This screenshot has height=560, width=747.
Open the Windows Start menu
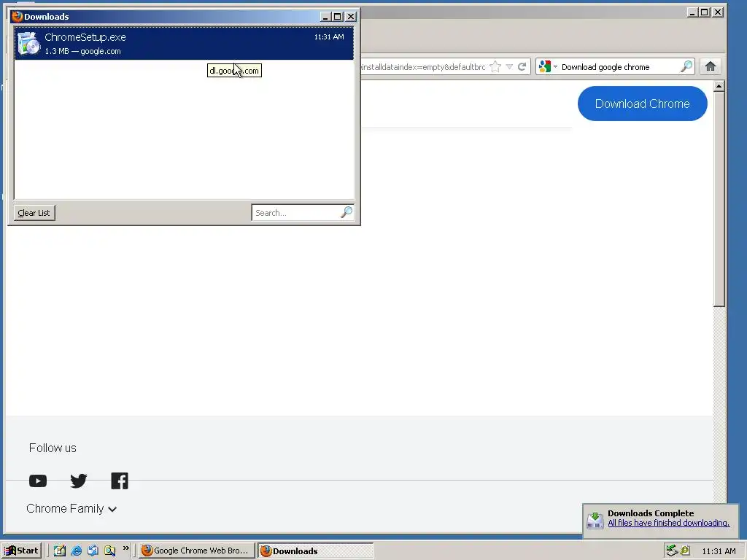[22, 551]
